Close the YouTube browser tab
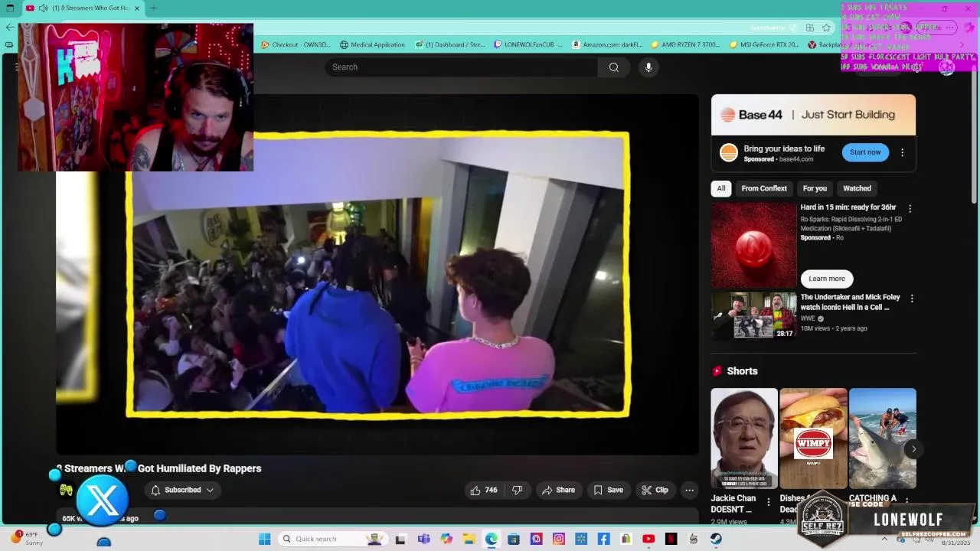This screenshot has width=980, height=551. click(x=138, y=8)
